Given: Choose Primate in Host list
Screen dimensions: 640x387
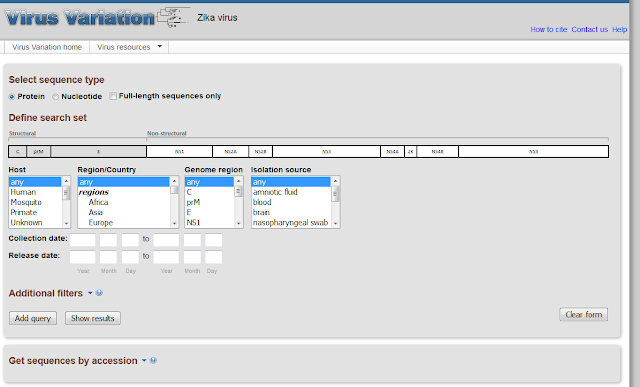Looking at the screenshot, I should (35, 212).
